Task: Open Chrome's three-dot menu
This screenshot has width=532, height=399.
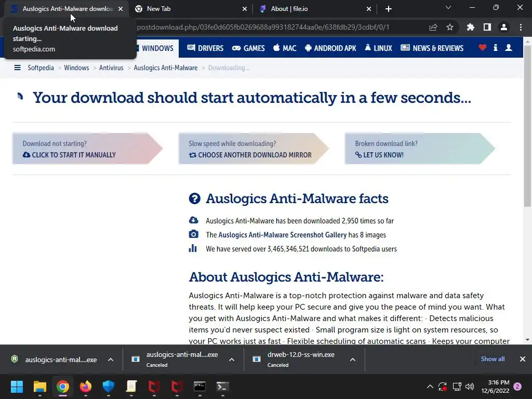Action: [x=521, y=28]
